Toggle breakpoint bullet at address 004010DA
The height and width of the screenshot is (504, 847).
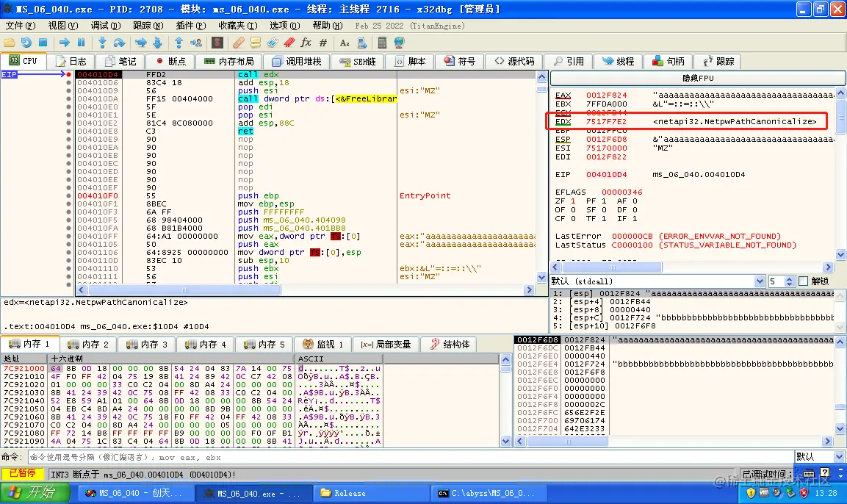tap(68, 99)
